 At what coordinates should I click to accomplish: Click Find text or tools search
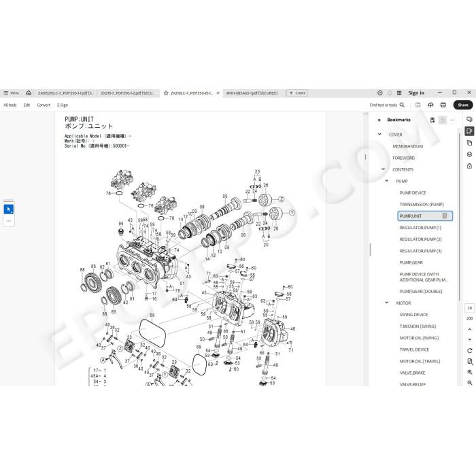coord(387,105)
